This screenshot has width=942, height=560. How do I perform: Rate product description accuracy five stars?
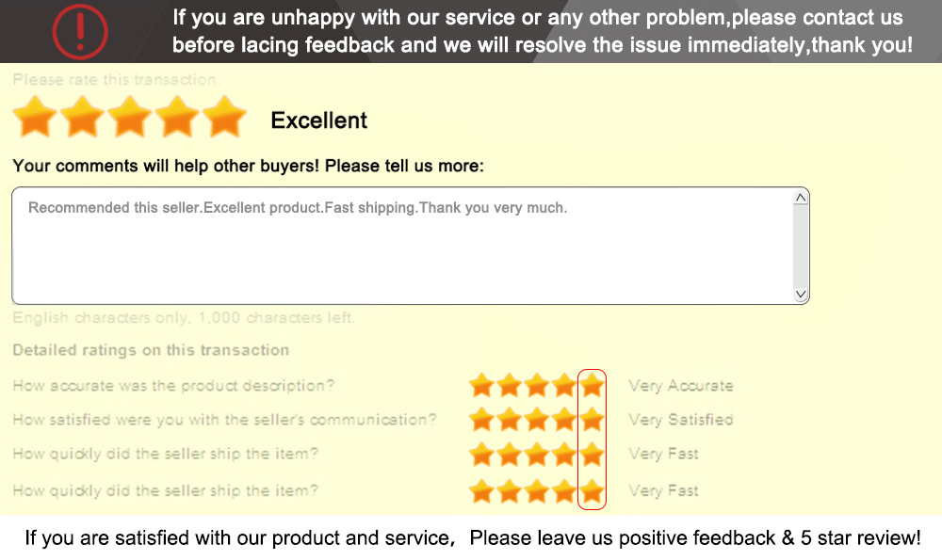tap(592, 385)
